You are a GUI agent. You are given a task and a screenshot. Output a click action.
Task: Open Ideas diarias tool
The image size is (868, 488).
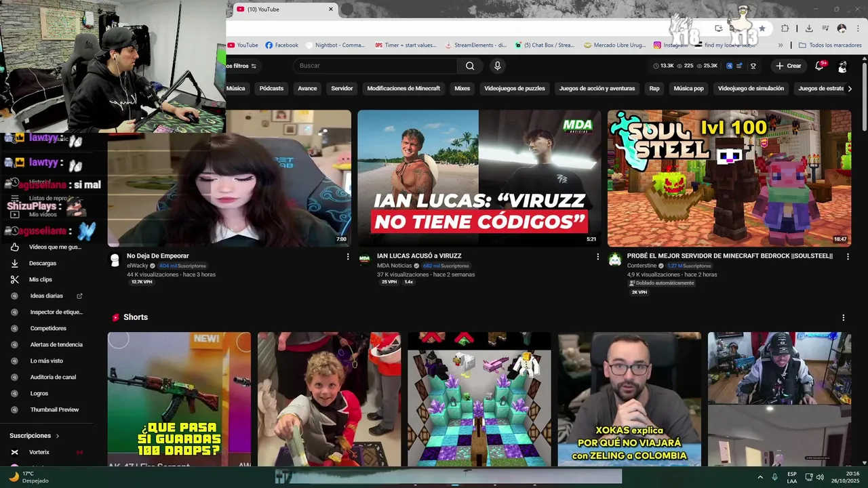[47, 296]
